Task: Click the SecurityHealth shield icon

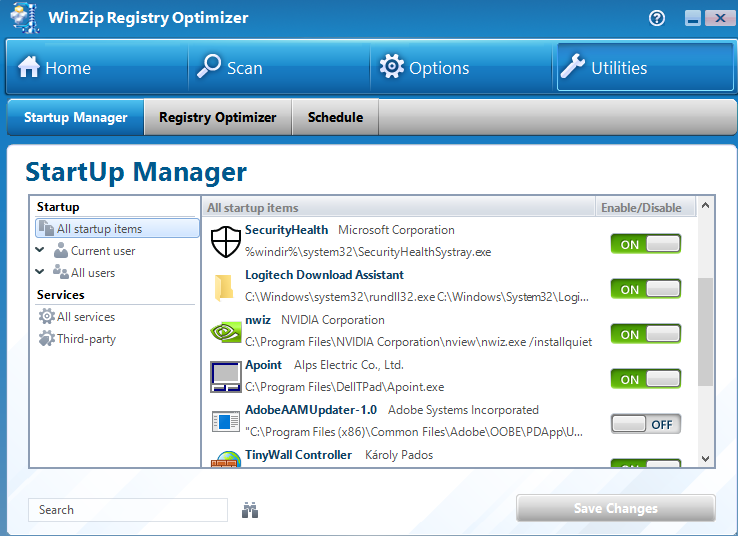Action: tap(225, 241)
